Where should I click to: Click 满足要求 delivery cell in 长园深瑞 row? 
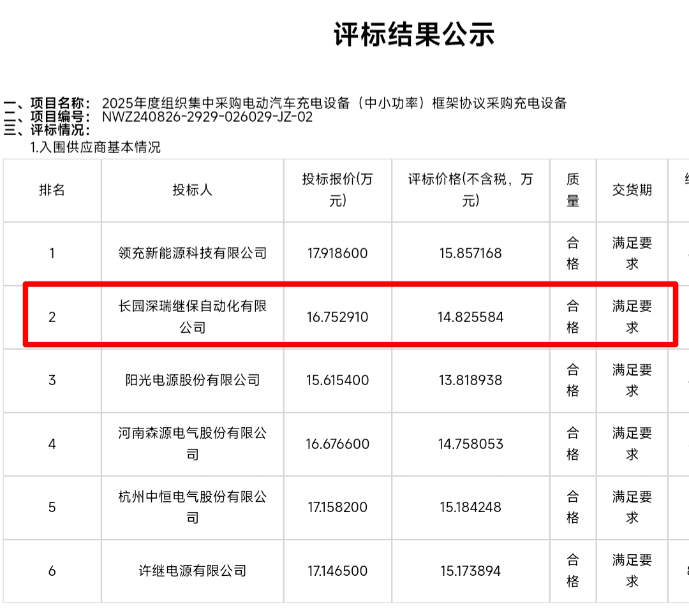coord(632,317)
